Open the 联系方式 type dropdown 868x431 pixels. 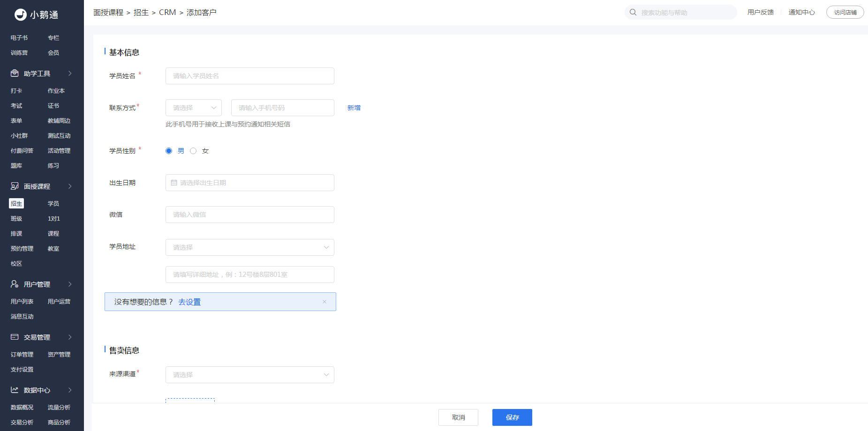(x=194, y=108)
